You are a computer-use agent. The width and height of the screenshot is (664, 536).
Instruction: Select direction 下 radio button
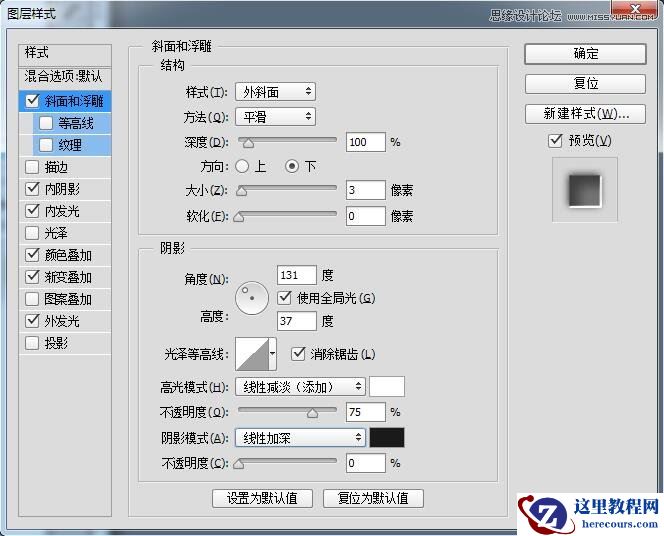[292, 166]
